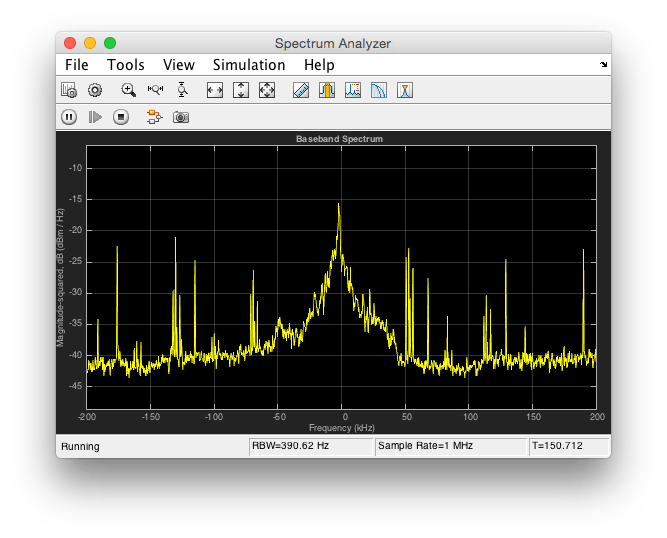
Task: Select the Zoom X-axis tool
Action: (155, 90)
